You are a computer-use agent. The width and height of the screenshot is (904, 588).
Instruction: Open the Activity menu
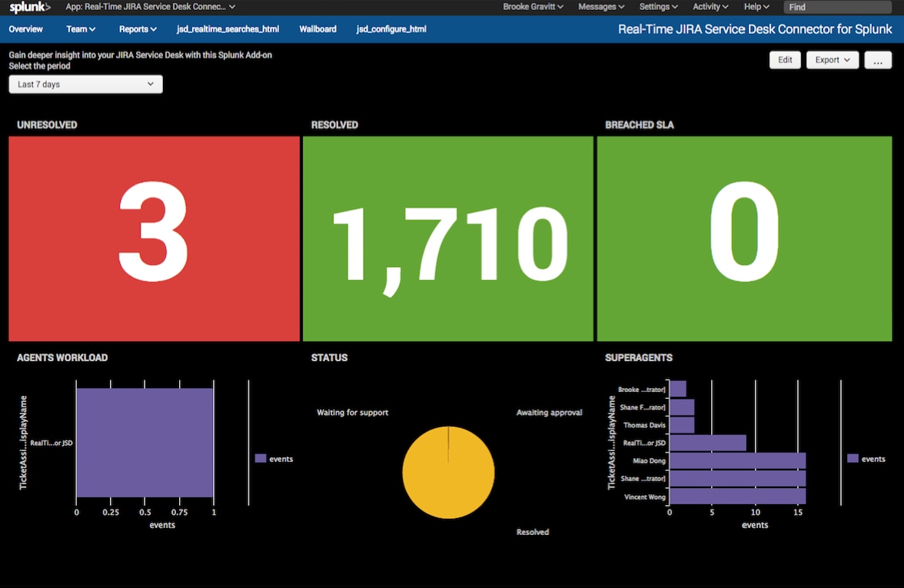click(710, 7)
